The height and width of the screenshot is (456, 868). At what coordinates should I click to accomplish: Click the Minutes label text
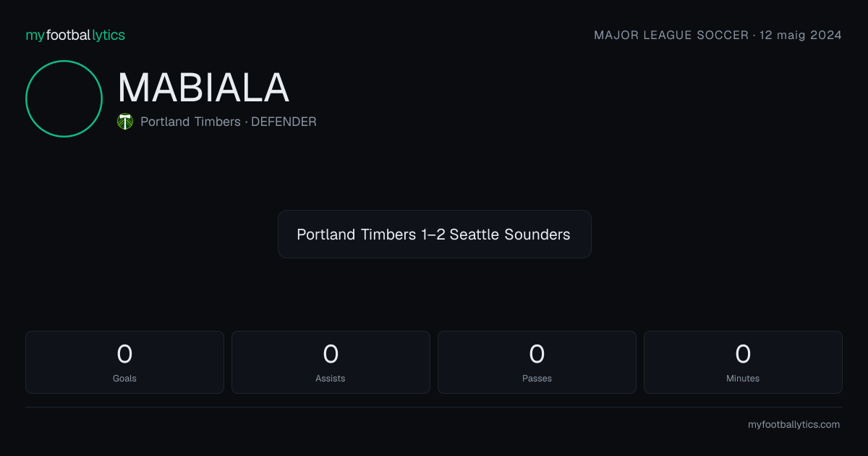click(x=743, y=378)
